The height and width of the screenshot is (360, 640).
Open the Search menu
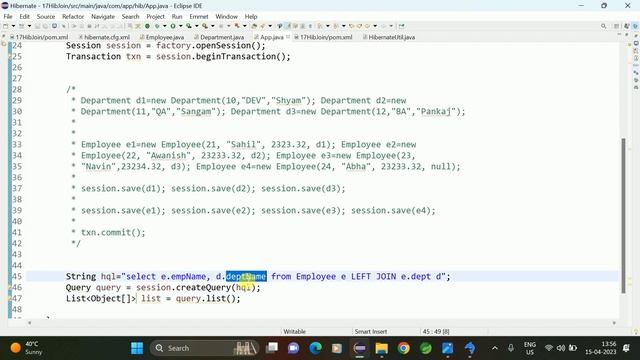(x=131, y=17)
